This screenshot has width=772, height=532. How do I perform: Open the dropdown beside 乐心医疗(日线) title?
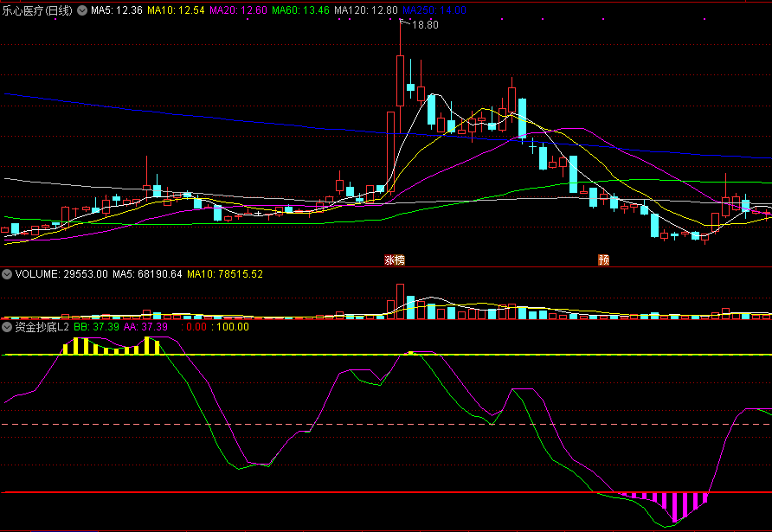pos(82,10)
